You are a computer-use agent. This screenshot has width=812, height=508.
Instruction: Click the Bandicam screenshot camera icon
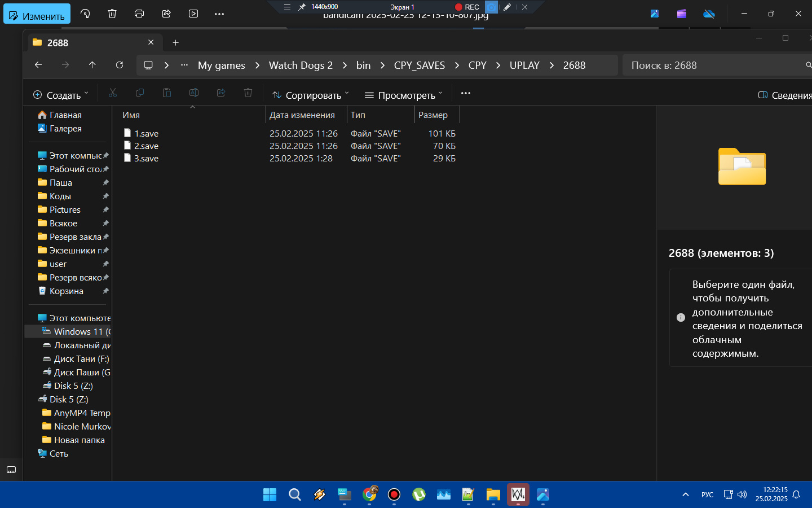point(492,7)
